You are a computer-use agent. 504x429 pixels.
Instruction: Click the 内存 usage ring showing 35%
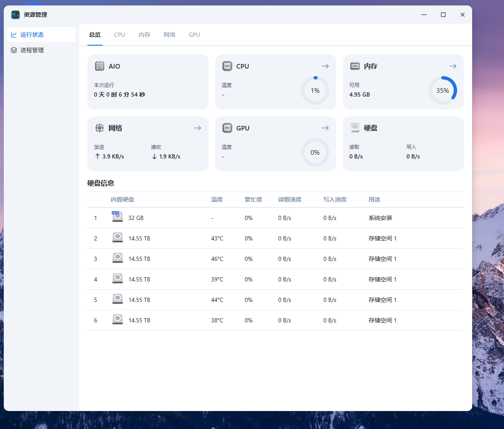click(443, 90)
